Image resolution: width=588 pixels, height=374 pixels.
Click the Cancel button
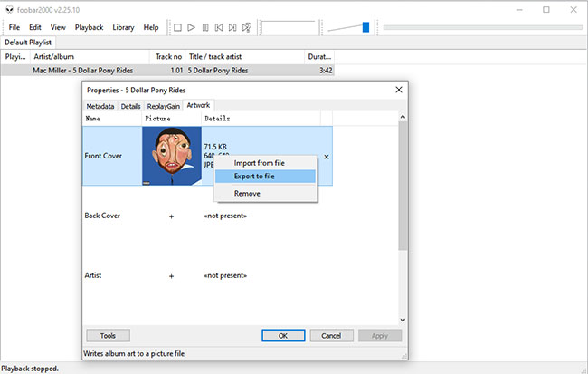point(331,336)
